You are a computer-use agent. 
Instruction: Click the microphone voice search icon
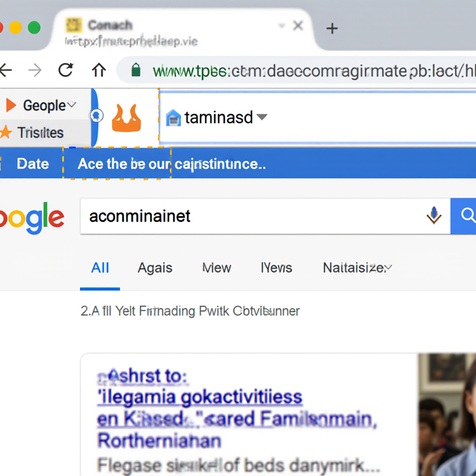click(434, 215)
